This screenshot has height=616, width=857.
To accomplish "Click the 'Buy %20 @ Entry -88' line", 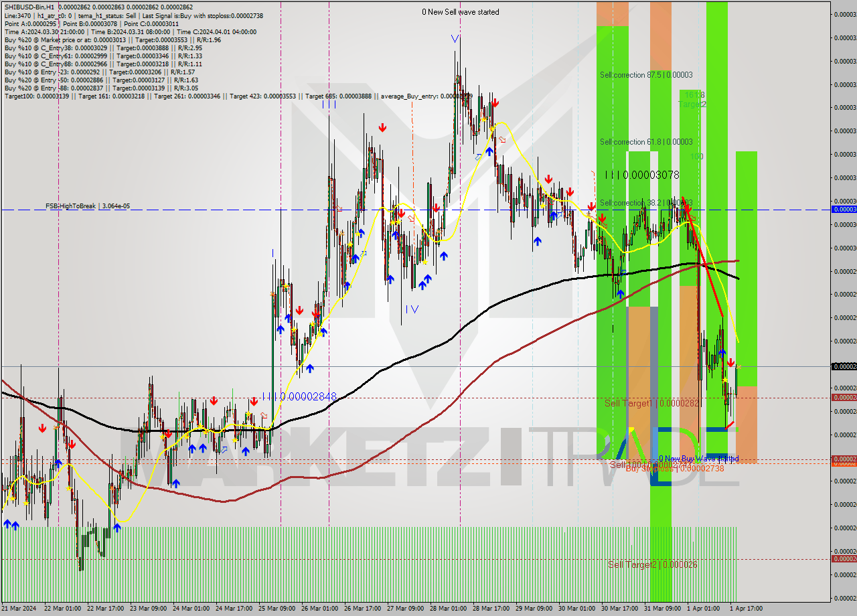I will 100,88.
